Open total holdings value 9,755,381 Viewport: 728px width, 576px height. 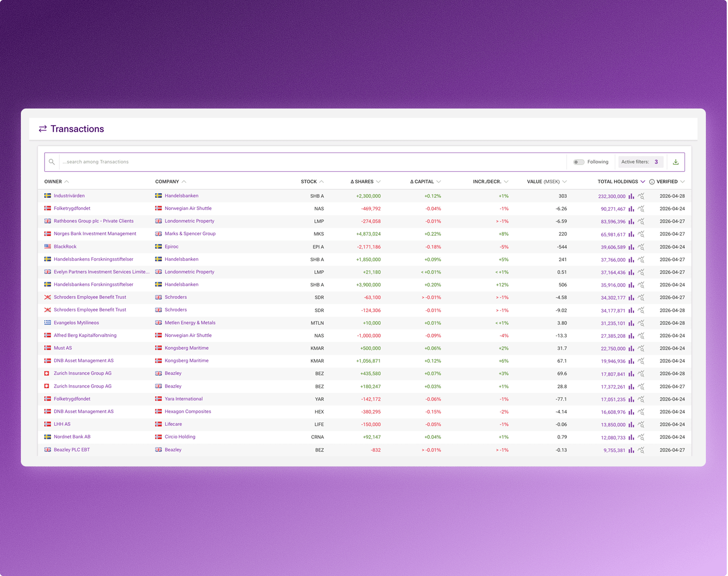[x=614, y=450]
